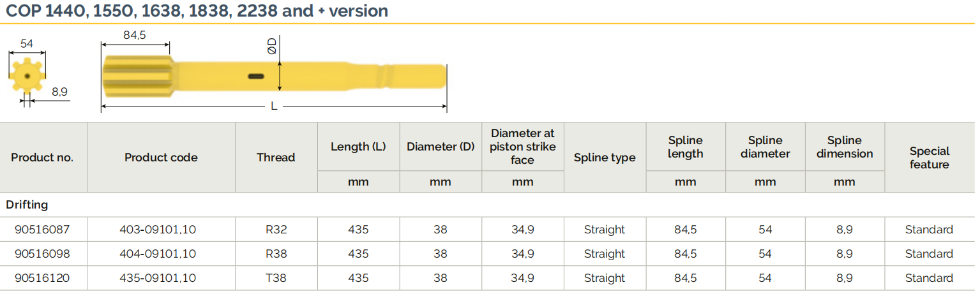Screen dimensions: 980x294
Task: Click the Spline type column header
Action: coord(605,158)
